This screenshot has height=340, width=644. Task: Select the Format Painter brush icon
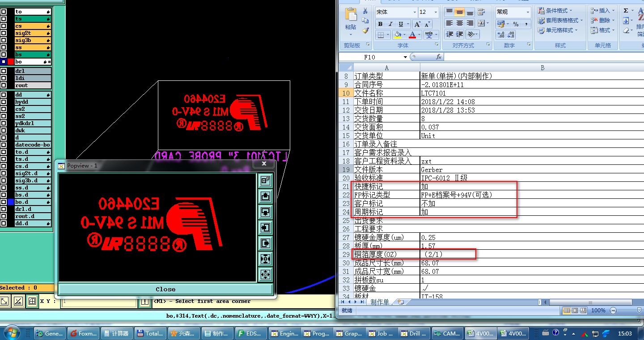pos(365,31)
